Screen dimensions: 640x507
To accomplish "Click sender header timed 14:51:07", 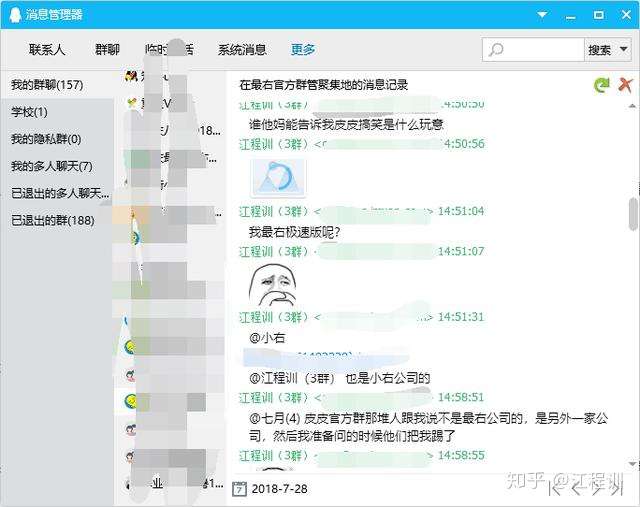I will coord(362,251).
